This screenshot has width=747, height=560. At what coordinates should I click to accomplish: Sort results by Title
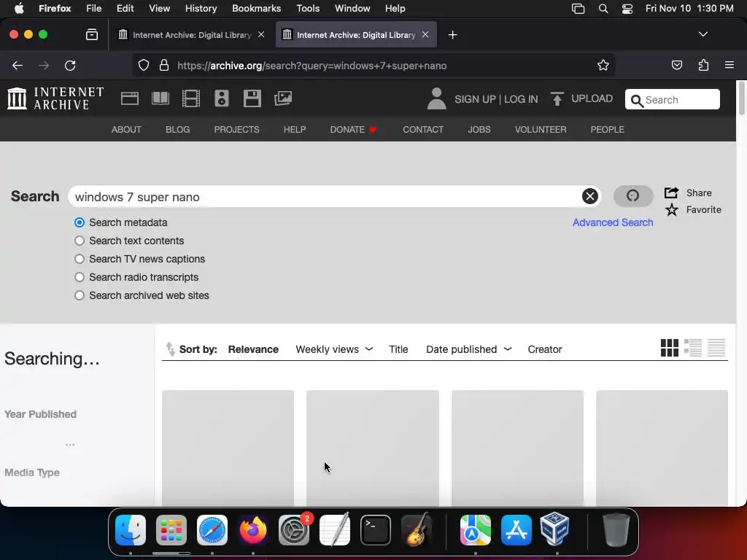click(x=398, y=349)
